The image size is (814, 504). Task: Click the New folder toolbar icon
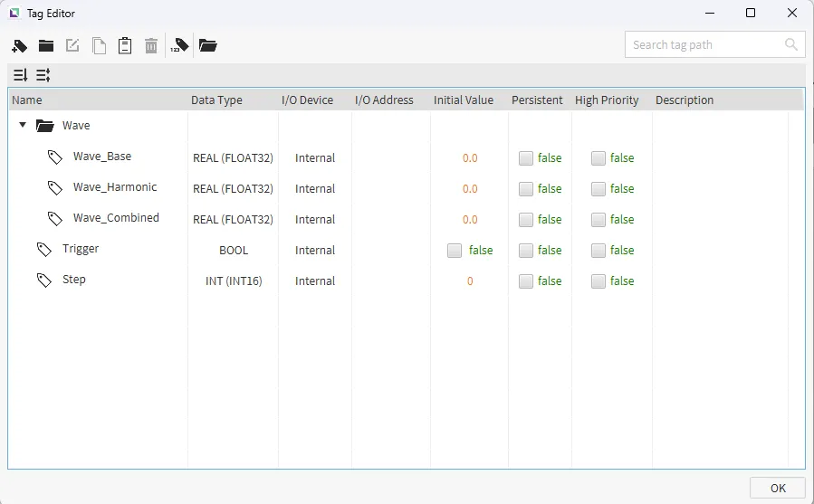click(x=46, y=45)
